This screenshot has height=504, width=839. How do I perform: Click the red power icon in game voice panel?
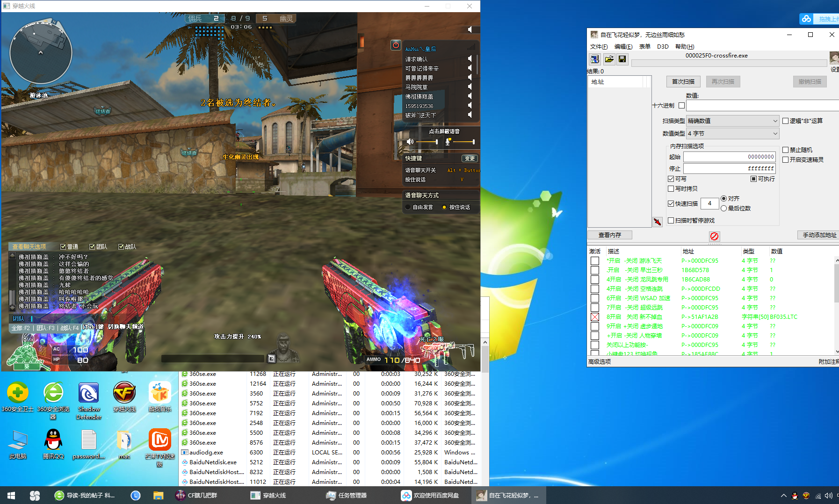tap(396, 45)
